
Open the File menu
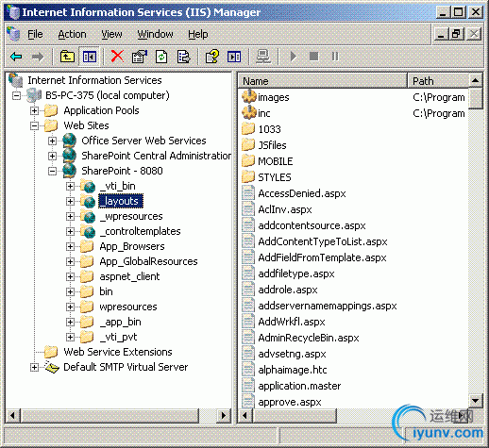[35, 34]
